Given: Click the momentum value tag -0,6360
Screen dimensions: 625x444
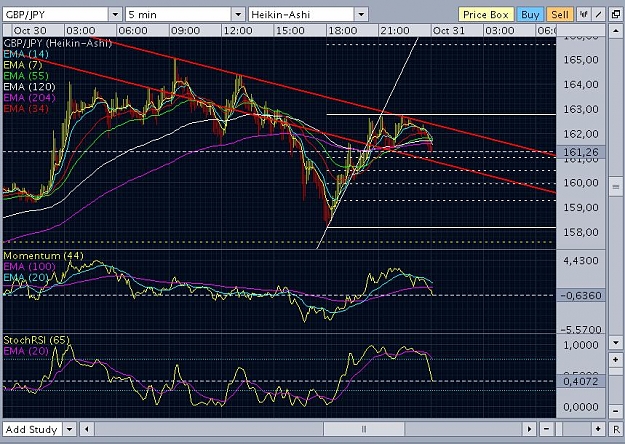Looking at the screenshot, I should coord(581,296).
